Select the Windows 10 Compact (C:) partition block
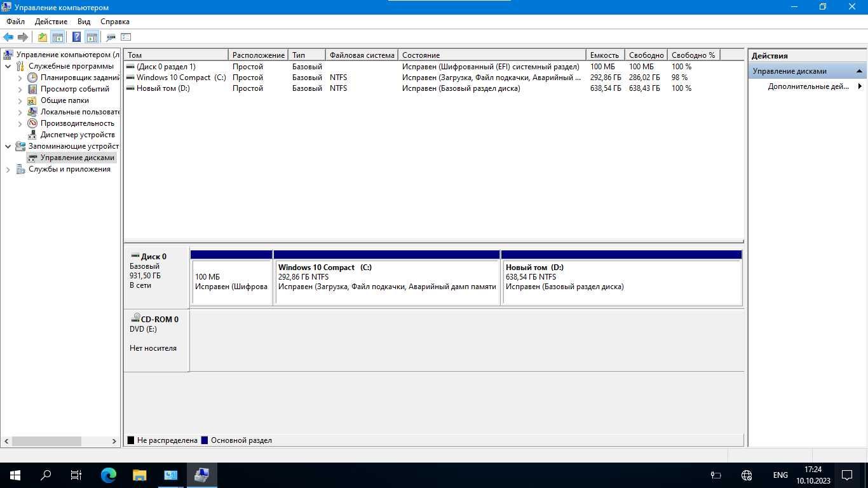Screen dimensions: 868x488 pos(387,278)
